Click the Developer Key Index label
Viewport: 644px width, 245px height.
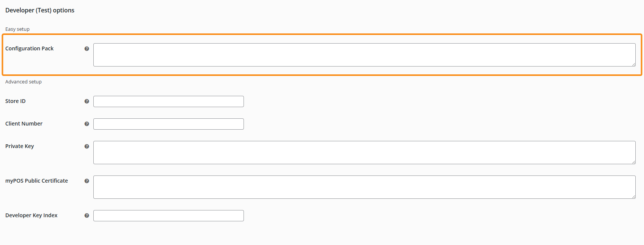(x=31, y=215)
